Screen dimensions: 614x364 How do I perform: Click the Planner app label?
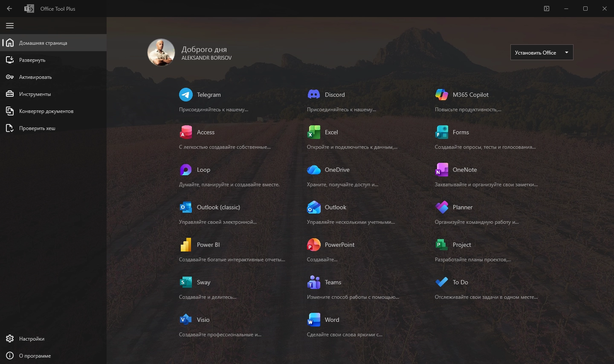(463, 207)
